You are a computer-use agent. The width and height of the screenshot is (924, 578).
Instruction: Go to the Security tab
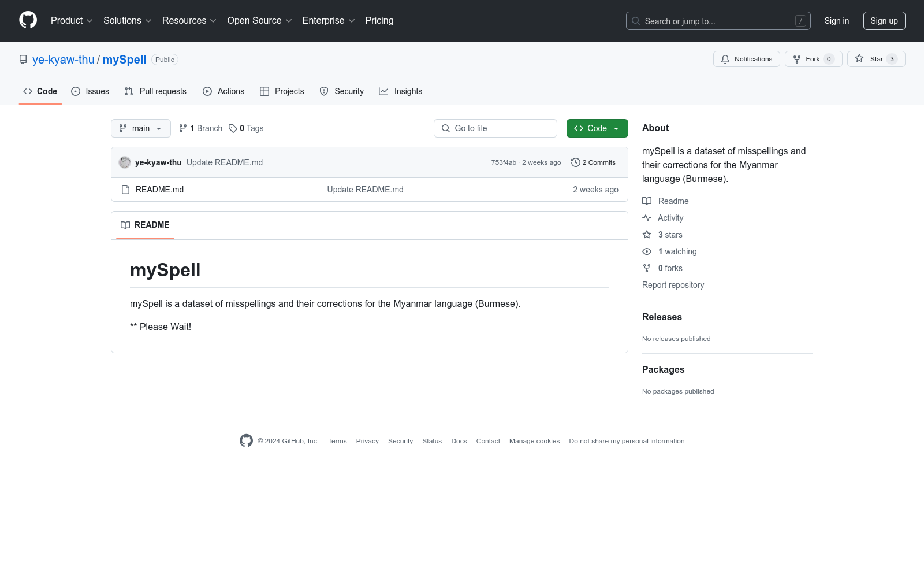[341, 91]
